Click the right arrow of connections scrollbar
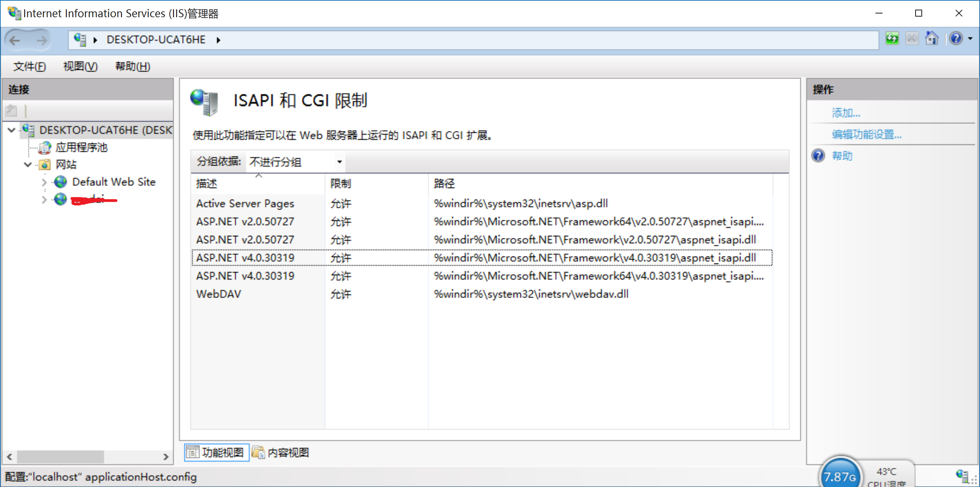Image resolution: width=980 pixels, height=487 pixels. pos(166,457)
